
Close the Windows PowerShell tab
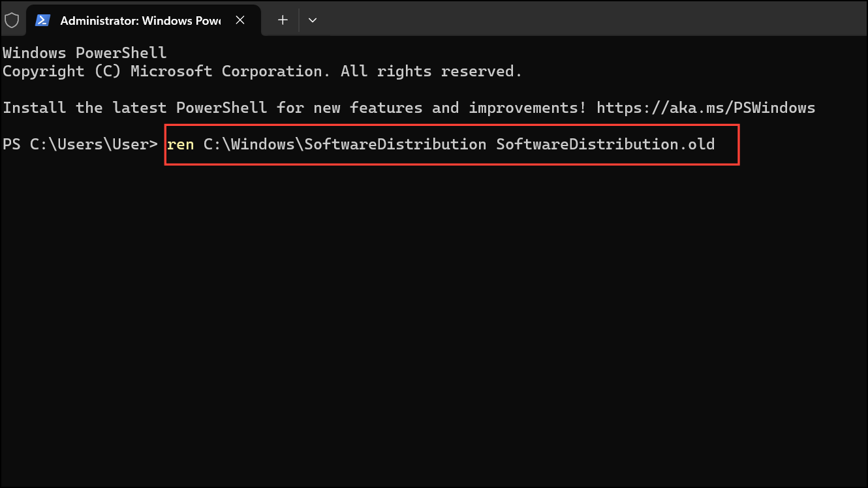click(240, 20)
